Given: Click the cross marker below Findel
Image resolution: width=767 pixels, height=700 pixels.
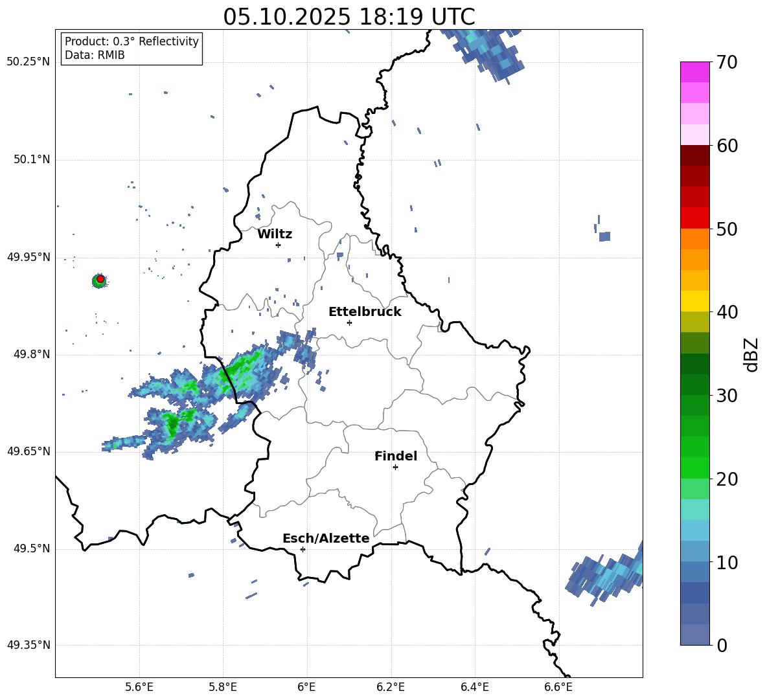Looking at the screenshot, I should (395, 468).
